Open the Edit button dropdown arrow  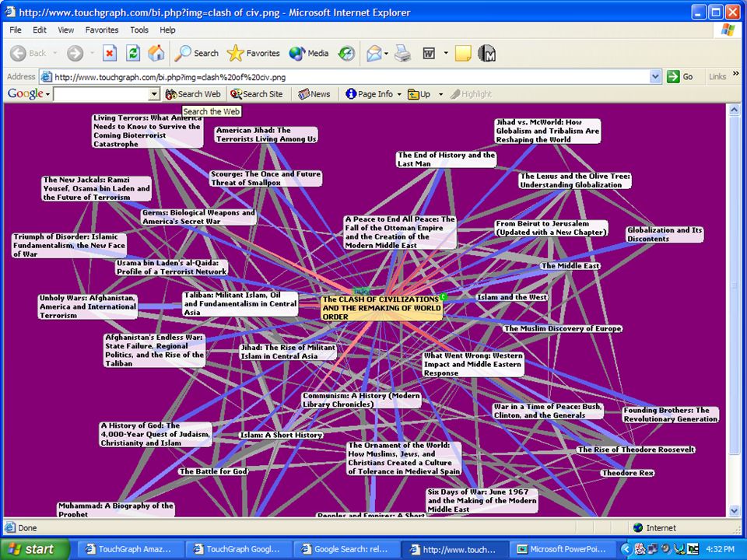point(446,54)
